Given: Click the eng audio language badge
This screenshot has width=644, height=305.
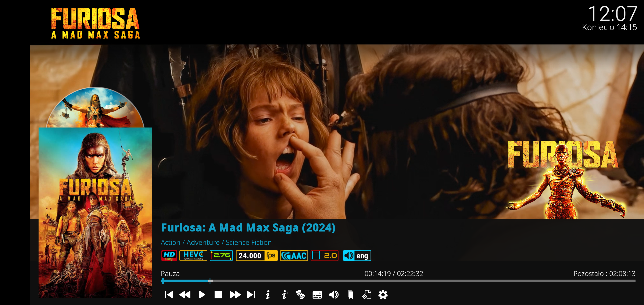Looking at the screenshot, I should click(x=357, y=255).
